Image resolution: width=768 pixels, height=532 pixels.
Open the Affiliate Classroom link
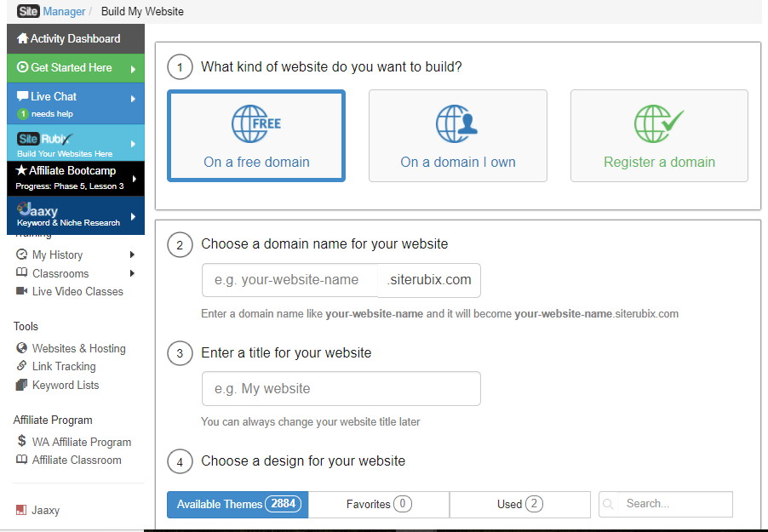77,460
